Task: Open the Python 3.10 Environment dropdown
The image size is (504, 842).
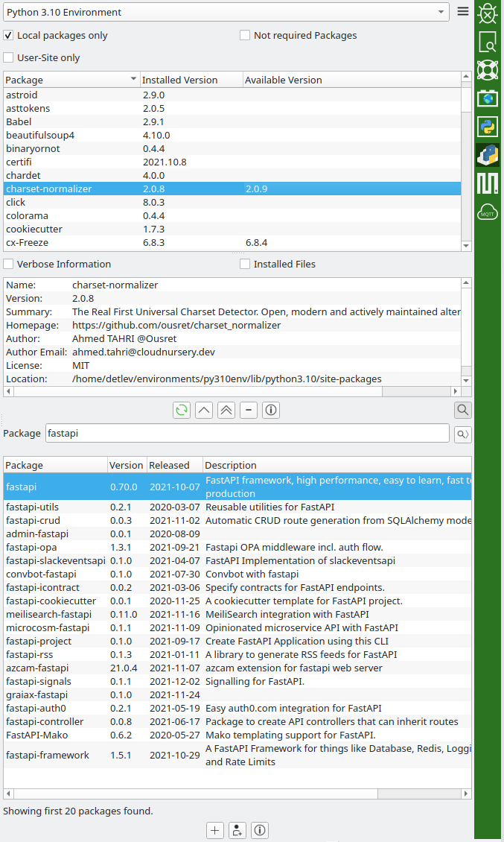Action: coord(226,12)
